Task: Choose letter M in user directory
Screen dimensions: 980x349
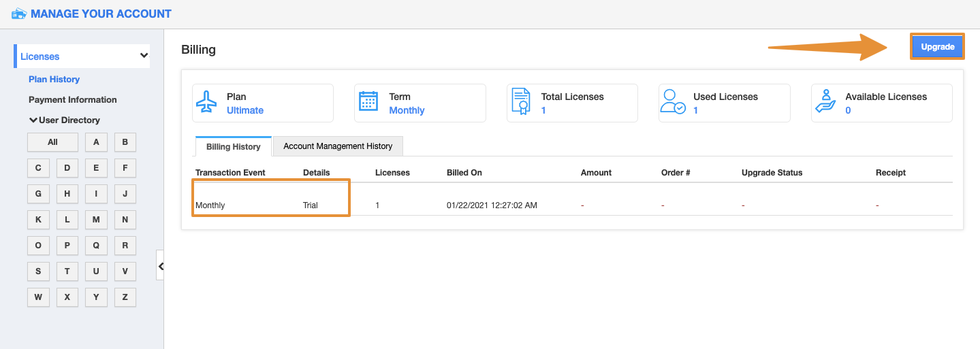Action: point(96,220)
